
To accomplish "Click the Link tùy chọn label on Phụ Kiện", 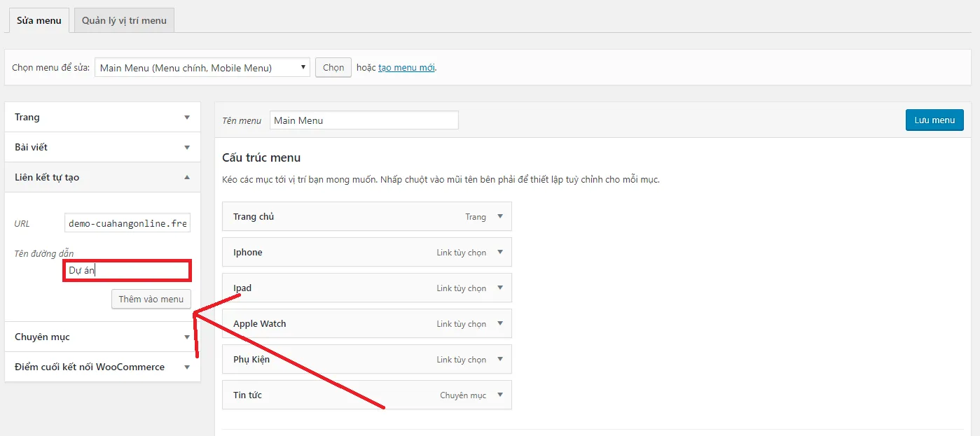I will [x=462, y=360].
